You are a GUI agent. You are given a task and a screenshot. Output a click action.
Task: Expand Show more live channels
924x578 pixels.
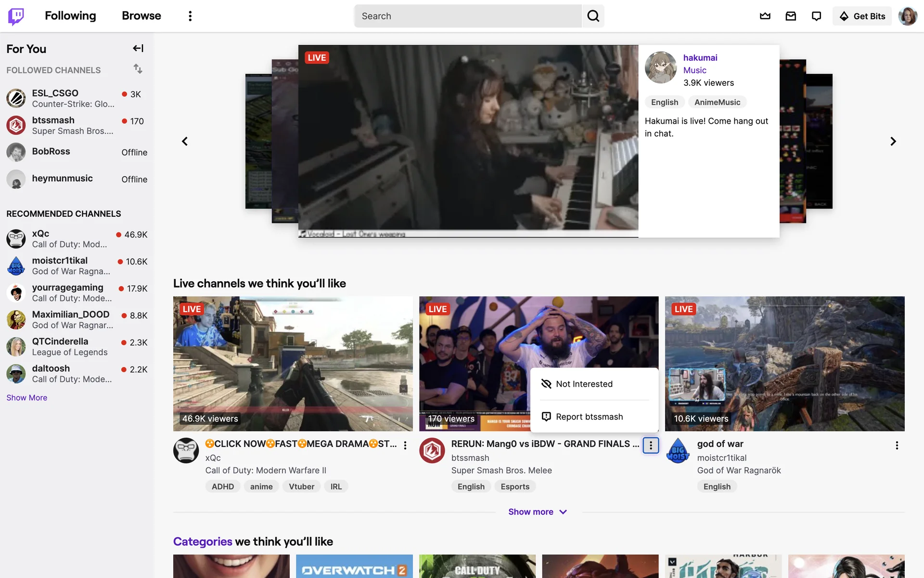point(538,512)
